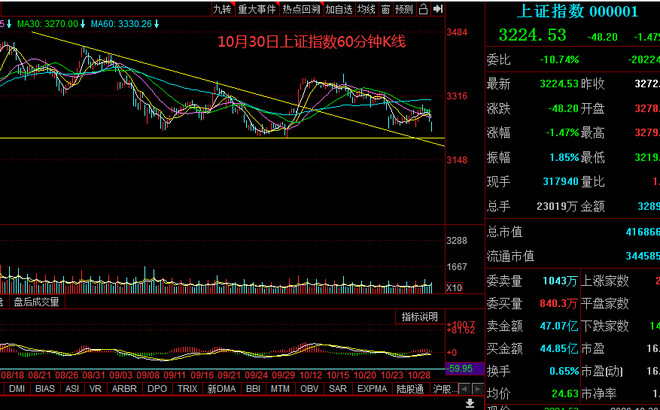Open the 九转 indicator button
The image size is (660, 410).
pyautogui.click(x=223, y=9)
